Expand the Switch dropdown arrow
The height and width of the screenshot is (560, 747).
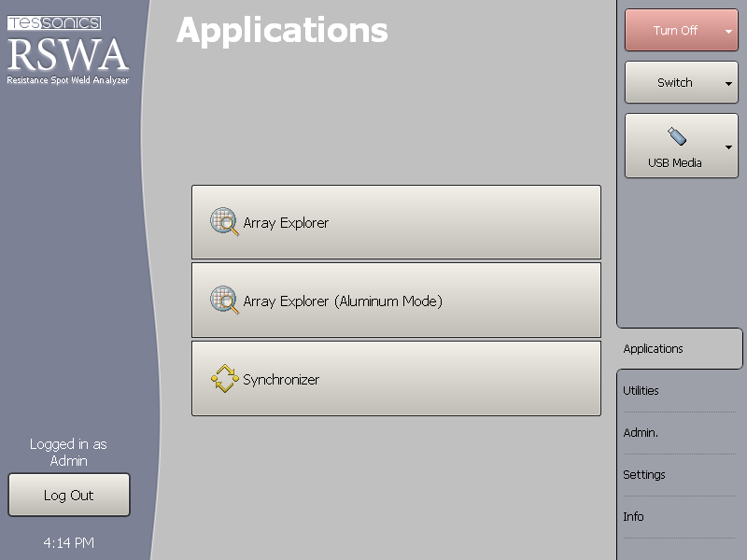click(729, 84)
